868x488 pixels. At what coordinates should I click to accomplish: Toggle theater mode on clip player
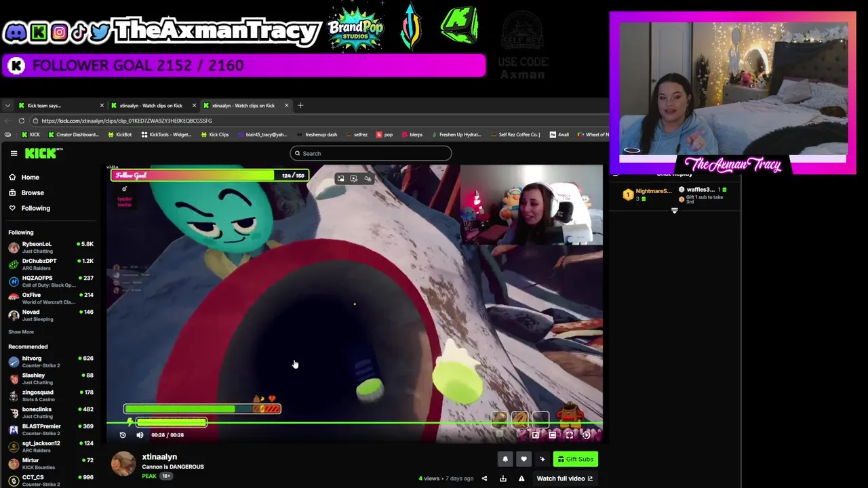[x=552, y=435]
